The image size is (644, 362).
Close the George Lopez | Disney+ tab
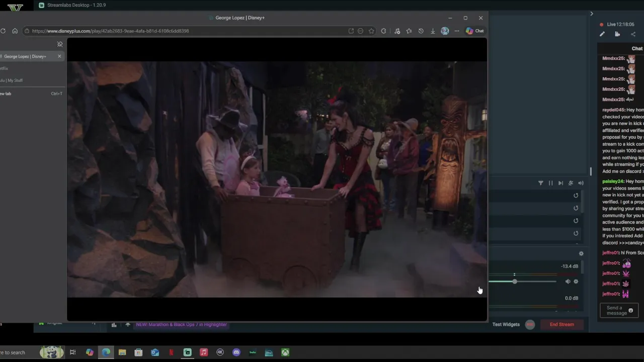pyautogui.click(x=59, y=56)
